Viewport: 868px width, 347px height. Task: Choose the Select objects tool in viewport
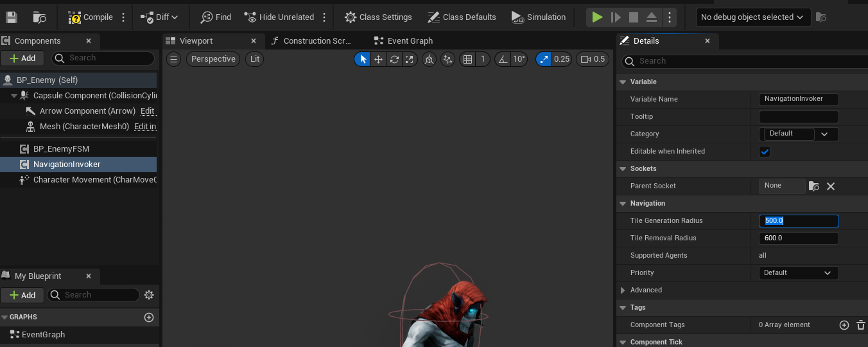[x=363, y=59]
